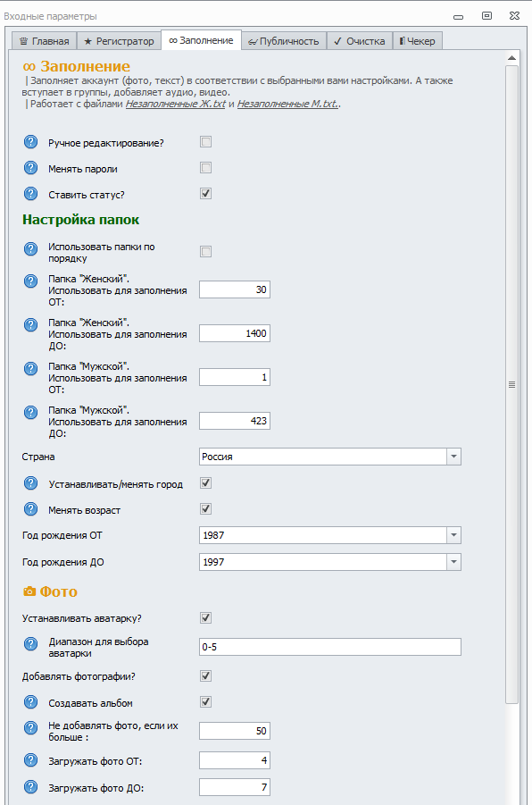Image resolution: width=532 pixels, height=805 pixels.
Task: Switch to the "Регистратор" tab
Action: [x=119, y=41]
